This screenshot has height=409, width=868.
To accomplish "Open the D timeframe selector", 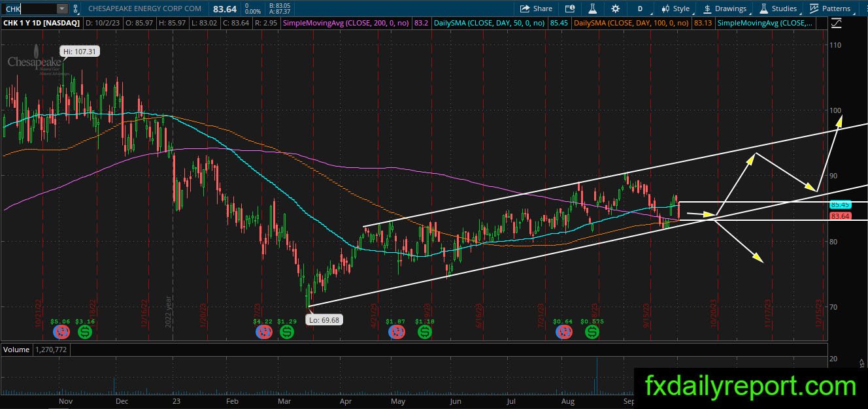I will (x=641, y=8).
